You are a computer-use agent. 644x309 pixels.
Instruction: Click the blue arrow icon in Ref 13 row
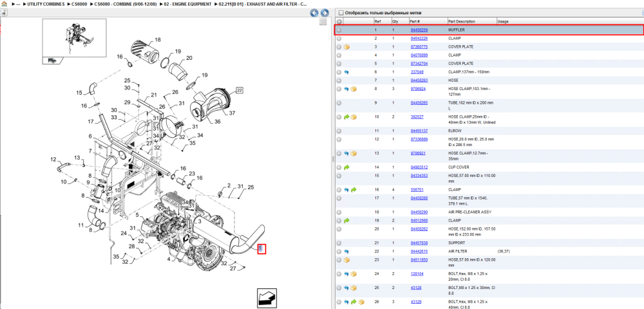[346, 153]
